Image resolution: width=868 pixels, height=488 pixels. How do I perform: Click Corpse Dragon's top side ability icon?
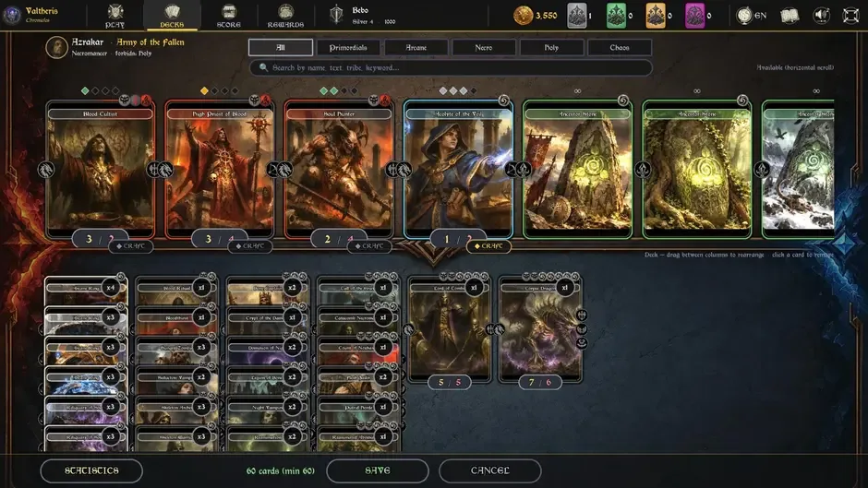click(581, 315)
